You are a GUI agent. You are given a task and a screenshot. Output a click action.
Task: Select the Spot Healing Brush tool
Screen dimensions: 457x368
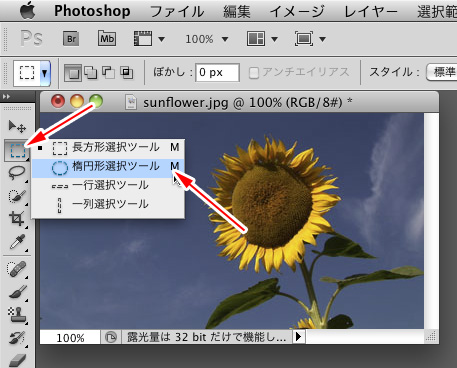point(17,270)
